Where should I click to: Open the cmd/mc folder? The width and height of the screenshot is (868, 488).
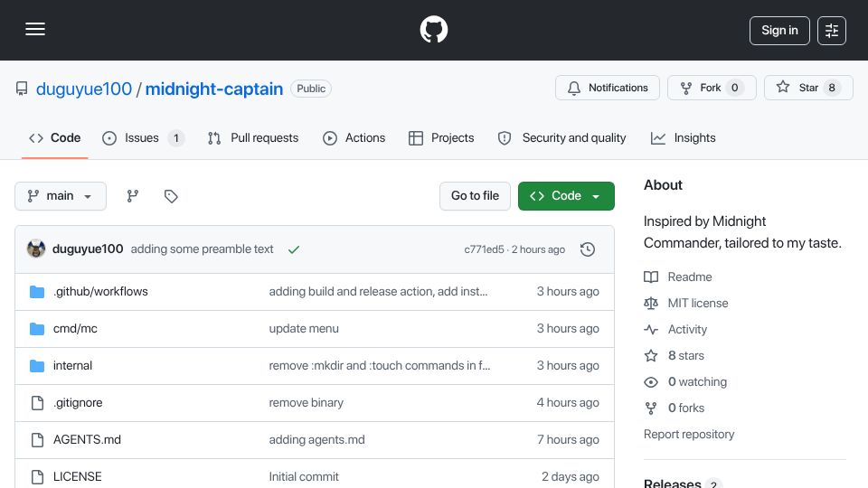pyautogui.click(x=75, y=329)
